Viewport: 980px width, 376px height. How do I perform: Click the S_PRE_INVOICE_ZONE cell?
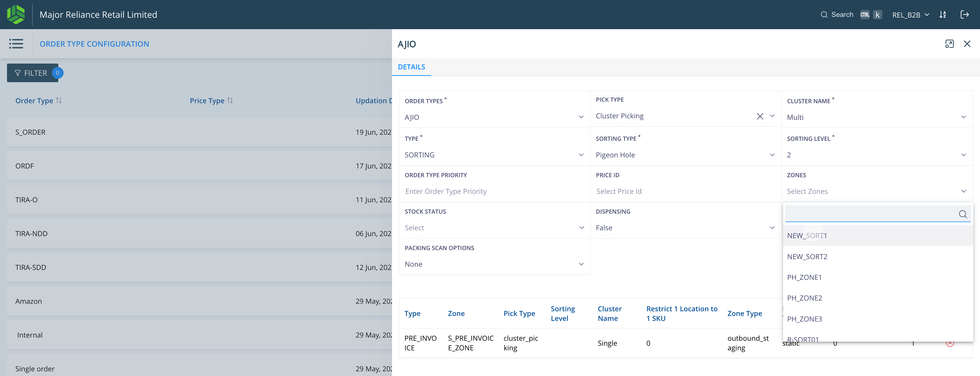(470, 343)
